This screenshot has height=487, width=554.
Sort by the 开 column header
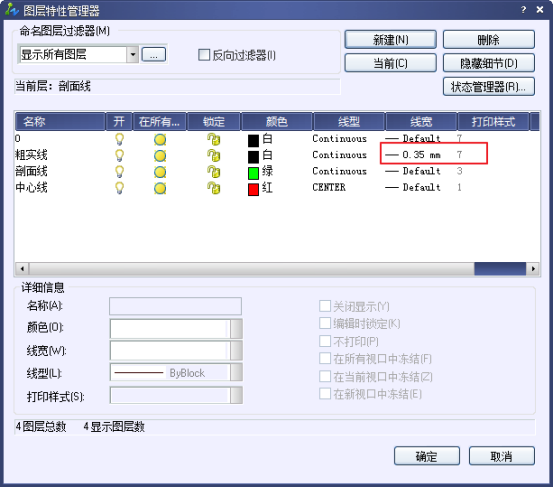(119, 122)
